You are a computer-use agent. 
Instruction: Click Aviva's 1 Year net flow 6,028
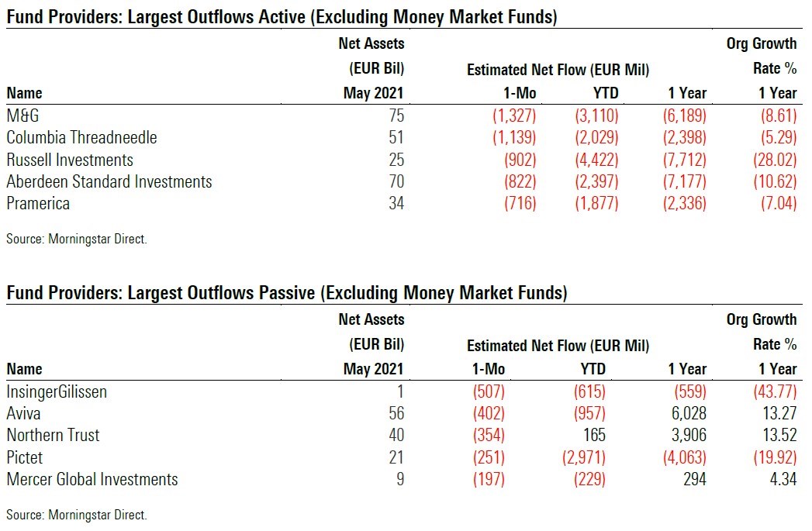[x=687, y=413]
